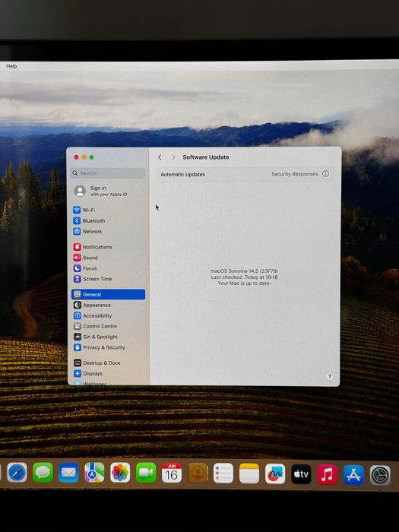Click the Search field in System Settings
Viewport: 399px width, 532px height.
108,173
